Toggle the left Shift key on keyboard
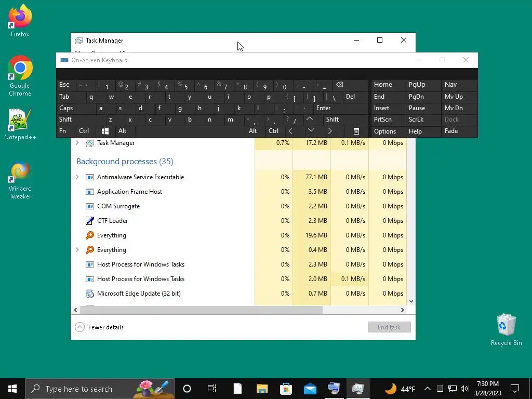This screenshot has height=399, width=532. coord(81,119)
